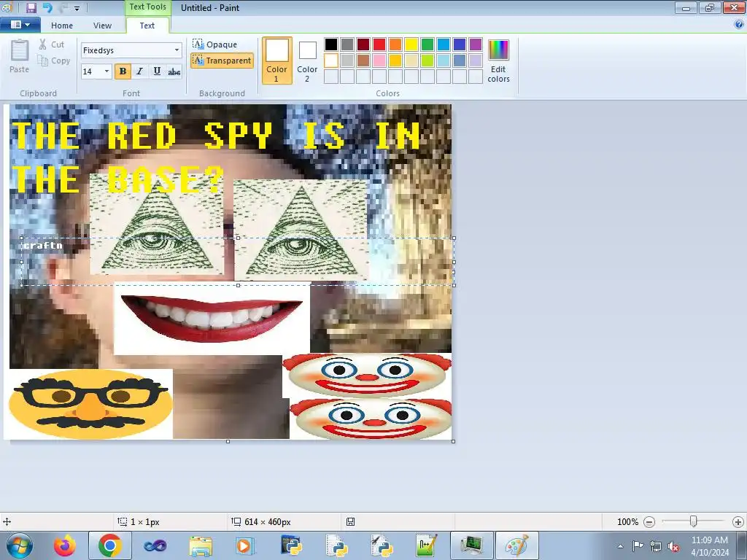Pick the yellow color swatch
The width and height of the screenshot is (747, 560).
tap(411, 44)
